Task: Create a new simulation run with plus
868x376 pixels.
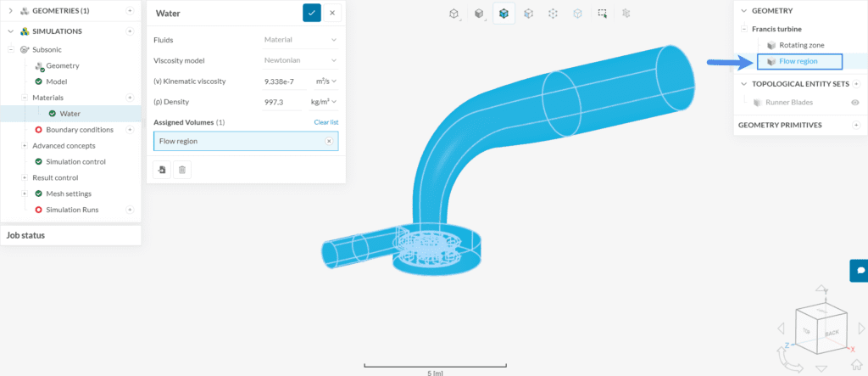Action: (130, 210)
